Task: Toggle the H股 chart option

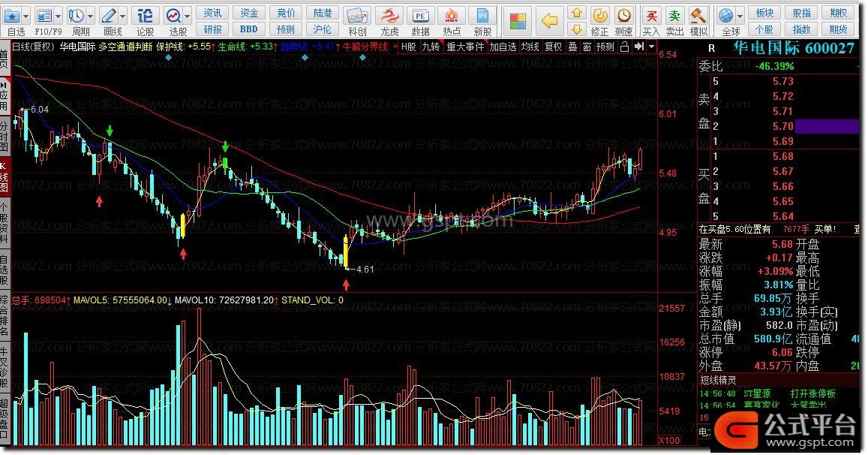Action: [409, 47]
